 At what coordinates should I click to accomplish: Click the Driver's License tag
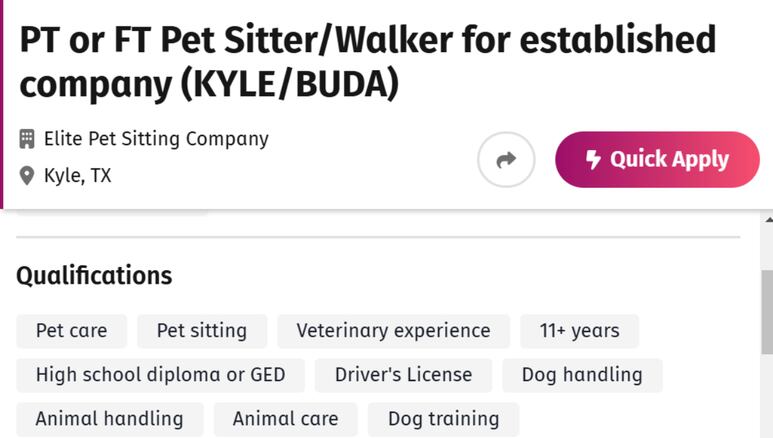(x=403, y=375)
